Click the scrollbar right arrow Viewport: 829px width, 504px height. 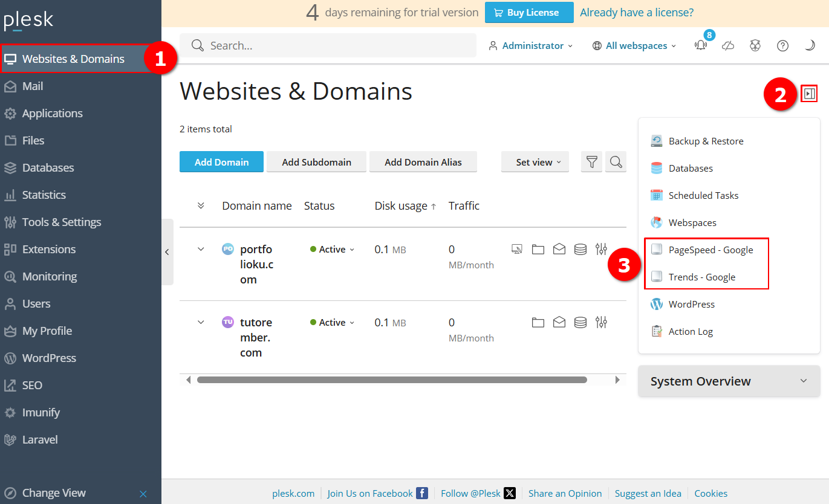[617, 380]
